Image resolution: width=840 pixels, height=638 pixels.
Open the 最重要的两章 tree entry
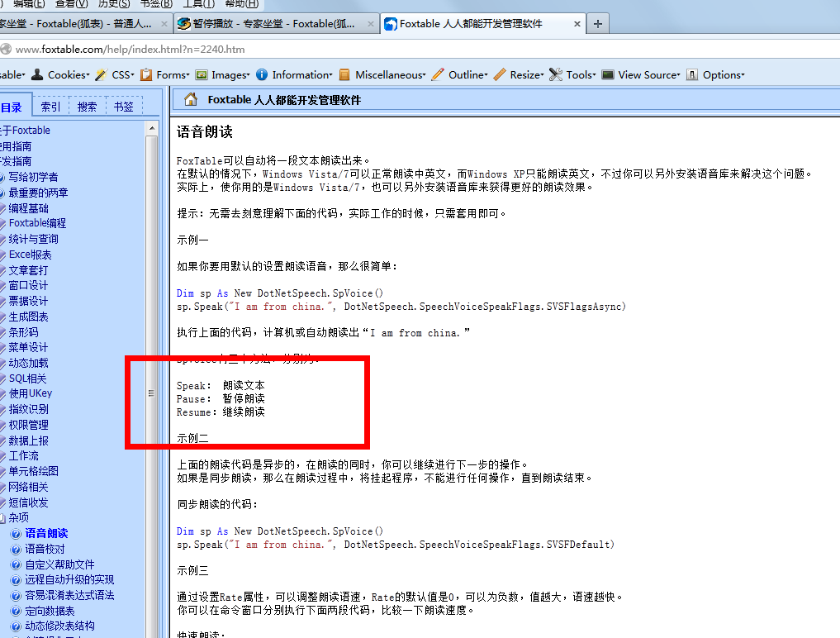coord(38,193)
